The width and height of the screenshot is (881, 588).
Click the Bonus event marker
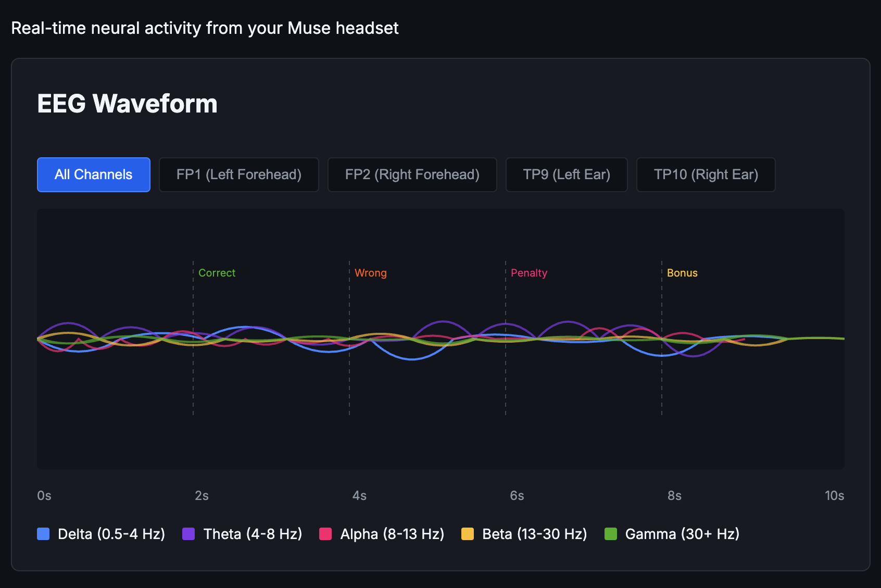click(683, 272)
